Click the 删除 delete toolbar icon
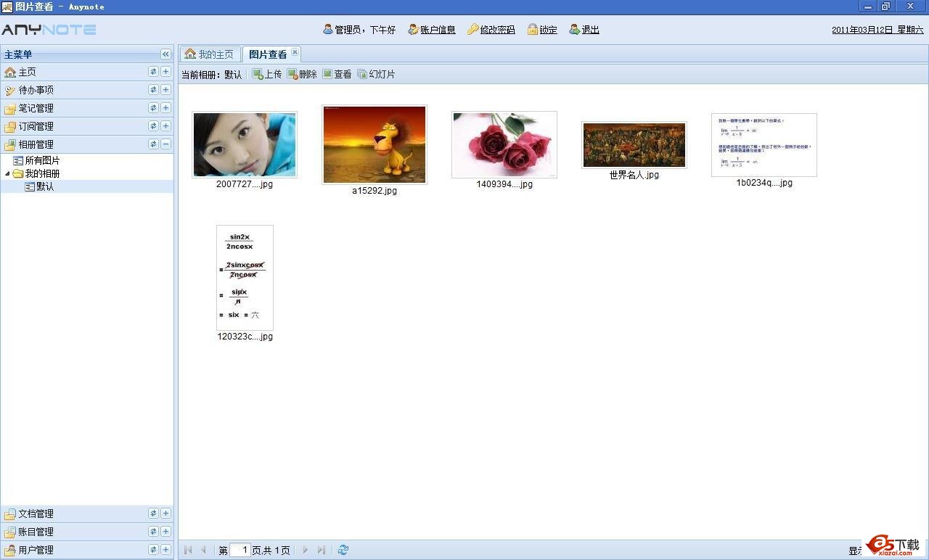This screenshot has height=560, width=929. [292, 75]
